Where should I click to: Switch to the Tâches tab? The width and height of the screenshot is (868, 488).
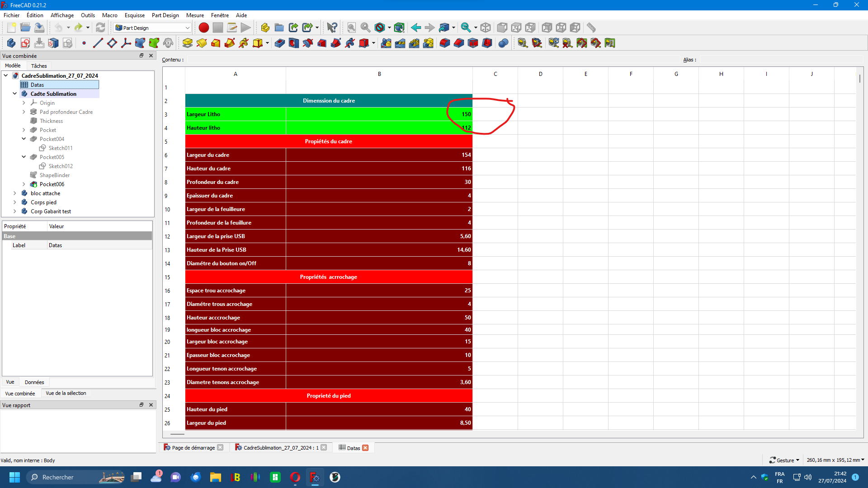39,66
